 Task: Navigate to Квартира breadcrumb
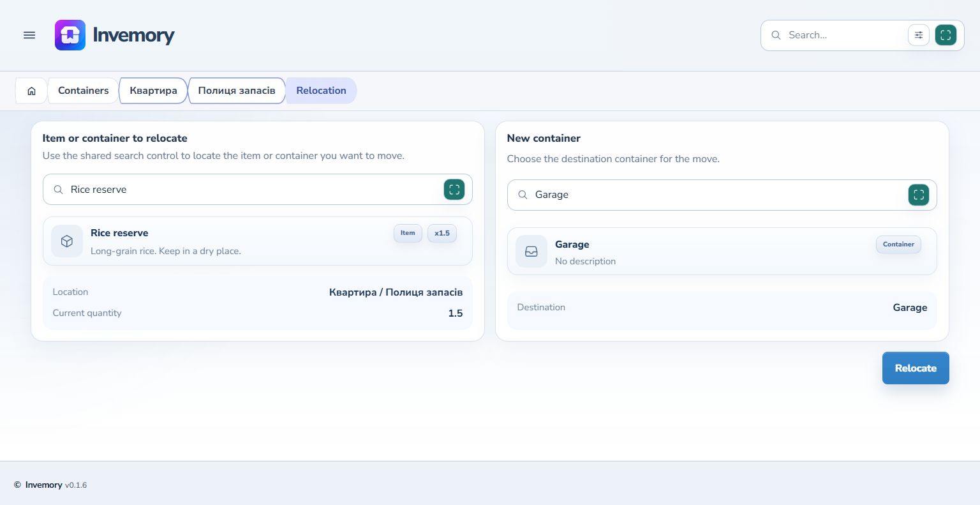coord(153,91)
